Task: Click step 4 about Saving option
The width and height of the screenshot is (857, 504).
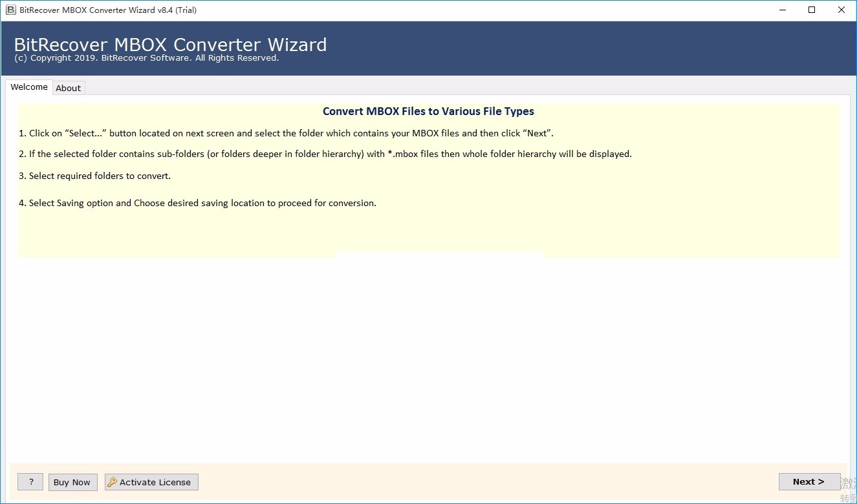Action: [x=197, y=203]
